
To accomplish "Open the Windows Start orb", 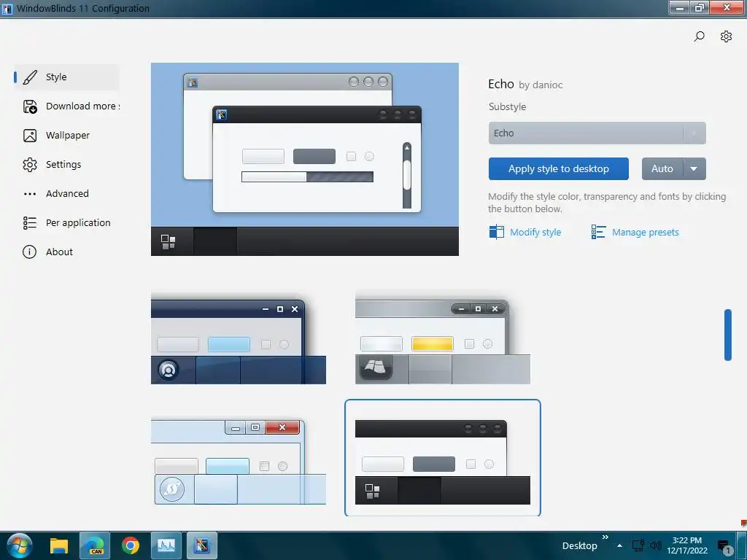I will 20,545.
